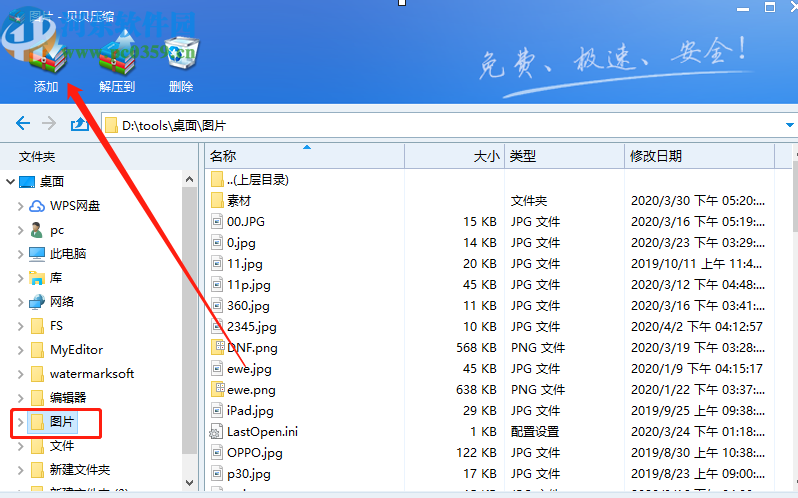798x498 pixels.
Task: Select the pc user icon
Action: click(37, 230)
